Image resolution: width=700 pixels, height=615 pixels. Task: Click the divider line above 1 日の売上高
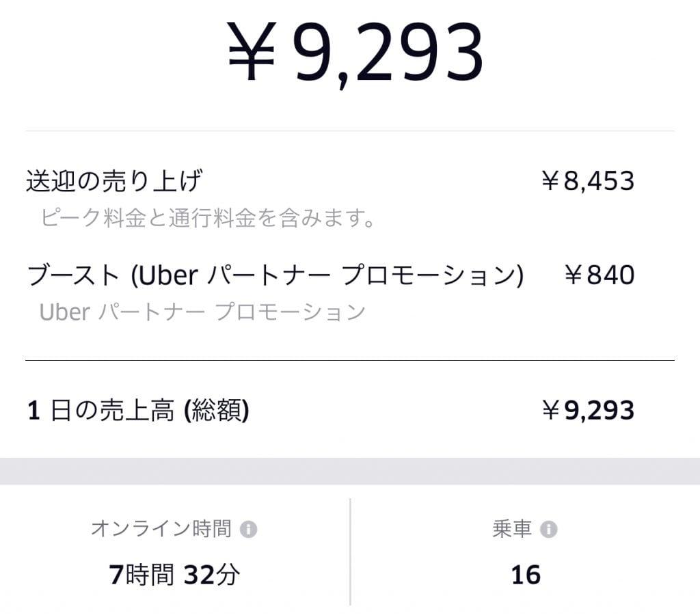point(350,360)
